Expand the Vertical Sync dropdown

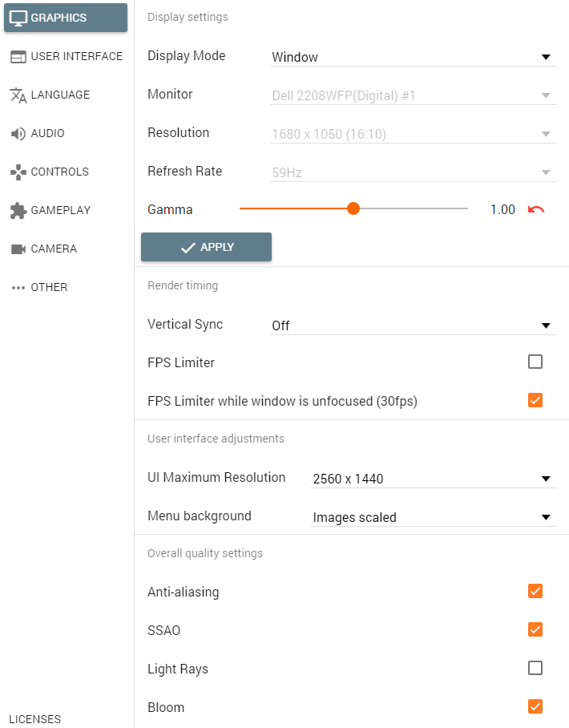(x=413, y=326)
